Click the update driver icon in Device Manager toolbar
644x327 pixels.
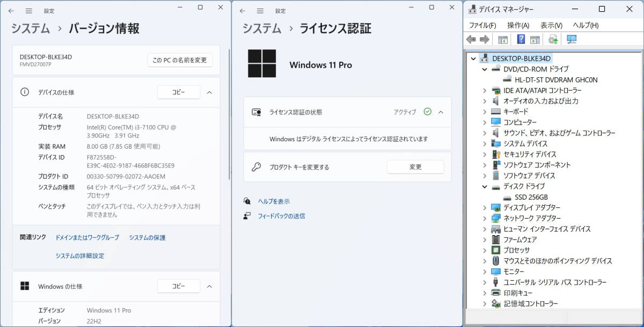553,39
